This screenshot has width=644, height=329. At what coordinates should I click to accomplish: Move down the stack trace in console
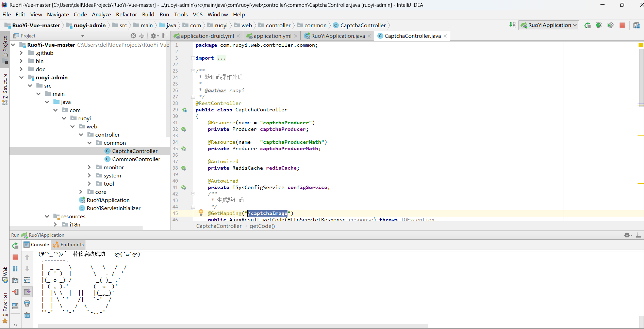(x=27, y=269)
